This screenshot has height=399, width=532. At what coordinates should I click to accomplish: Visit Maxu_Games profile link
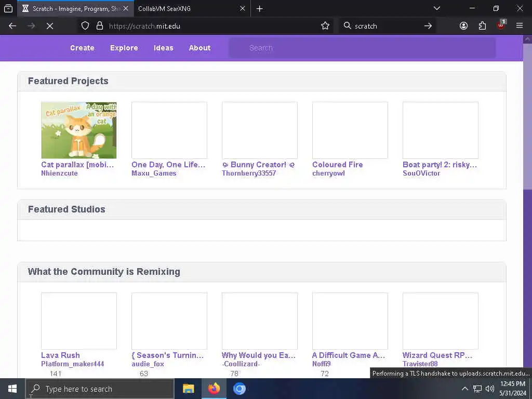pyautogui.click(x=154, y=173)
